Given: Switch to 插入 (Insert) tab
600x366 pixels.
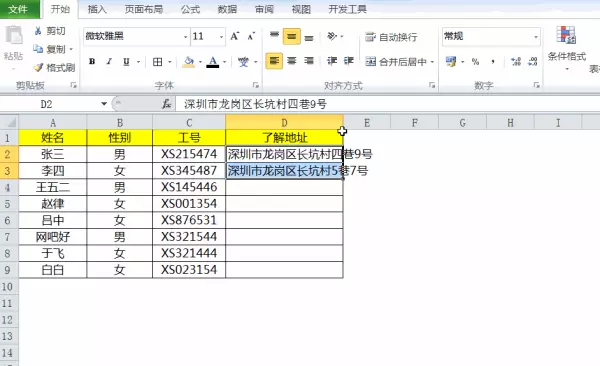Looking at the screenshot, I should tap(97, 9).
